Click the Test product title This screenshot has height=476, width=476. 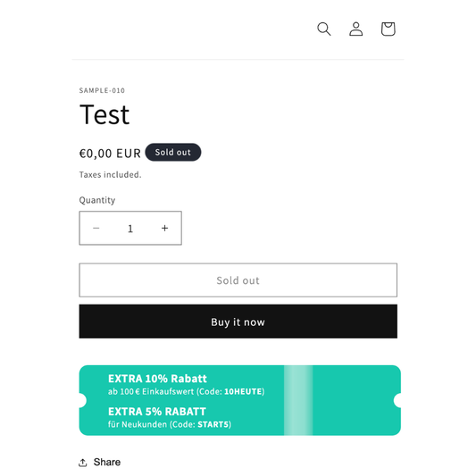pos(104,114)
